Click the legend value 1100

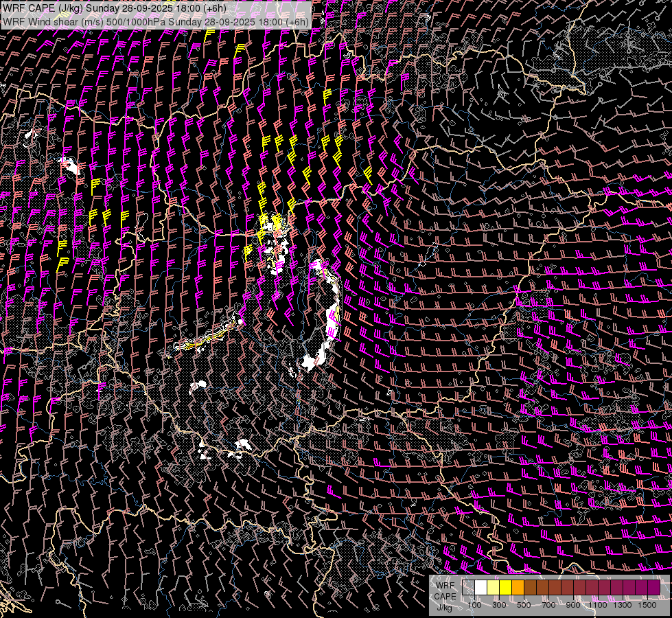pyautogui.click(x=597, y=605)
